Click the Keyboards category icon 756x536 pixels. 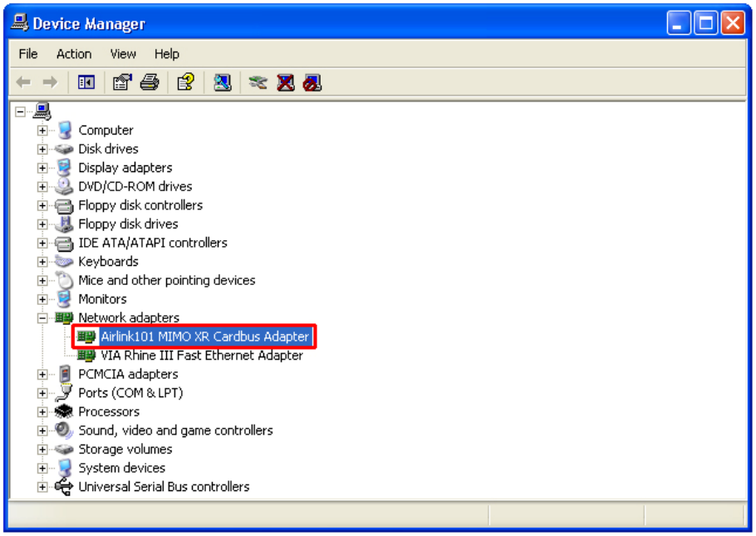tap(64, 262)
